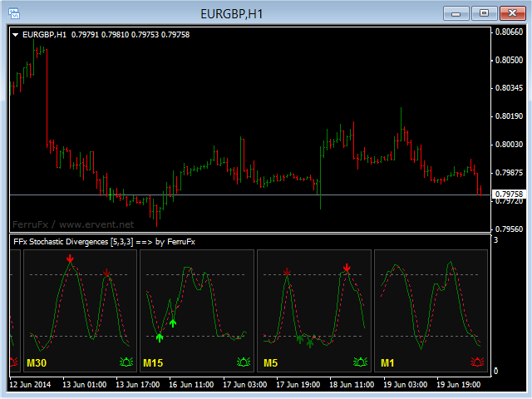Click the 18 Jun 11:00 time axis label
Image resolution: width=532 pixels, height=399 pixels.
pos(352,385)
